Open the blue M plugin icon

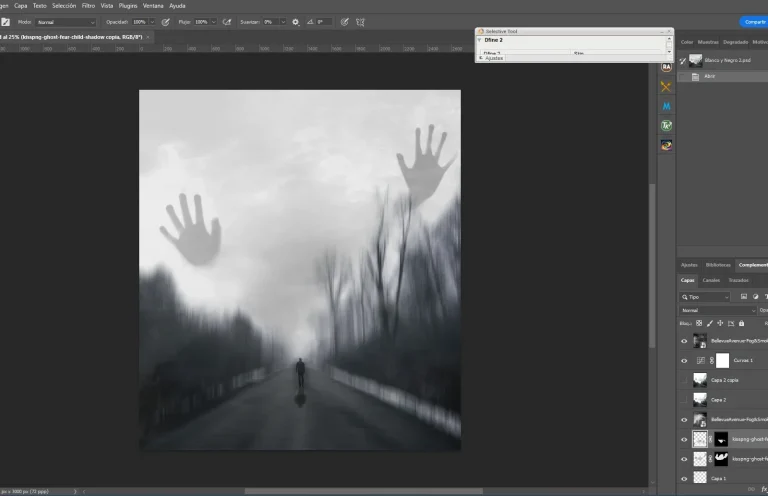click(666, 106)
